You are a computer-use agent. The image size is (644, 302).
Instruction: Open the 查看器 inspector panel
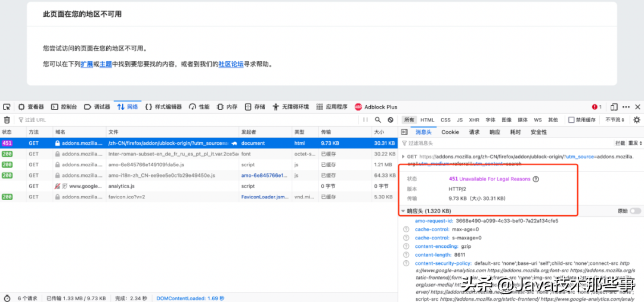point(31,107)
